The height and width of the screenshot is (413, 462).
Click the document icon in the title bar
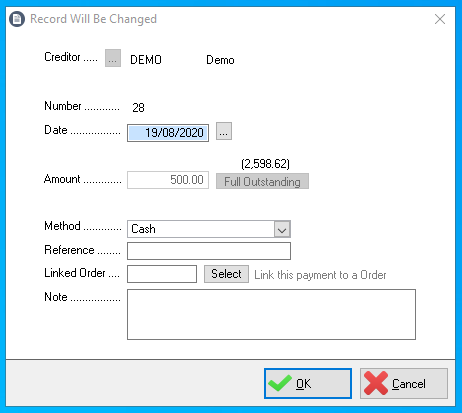pyautogui.click(x=17, y=19)
